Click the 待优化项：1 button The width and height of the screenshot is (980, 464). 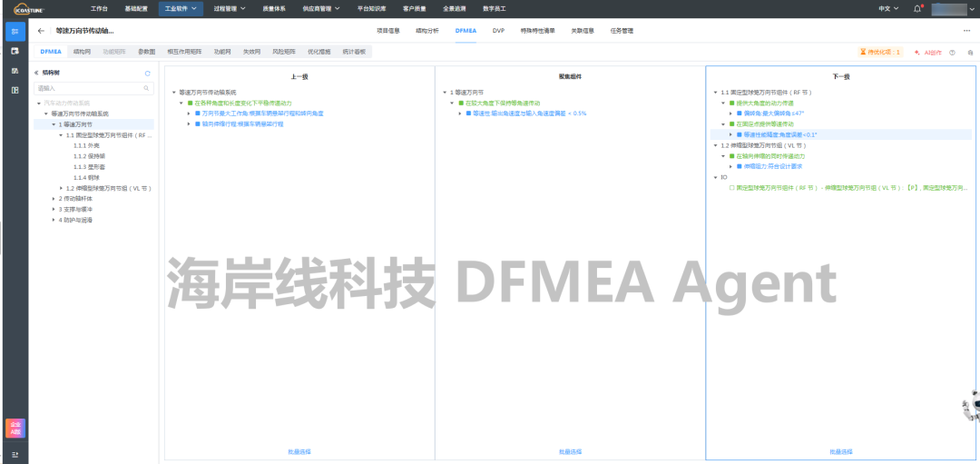[x=880, y=53]
